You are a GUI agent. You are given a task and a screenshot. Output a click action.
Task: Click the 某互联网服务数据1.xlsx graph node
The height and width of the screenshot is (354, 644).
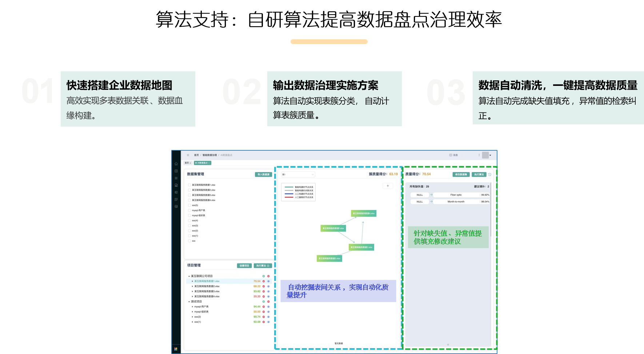coord(333,228)
